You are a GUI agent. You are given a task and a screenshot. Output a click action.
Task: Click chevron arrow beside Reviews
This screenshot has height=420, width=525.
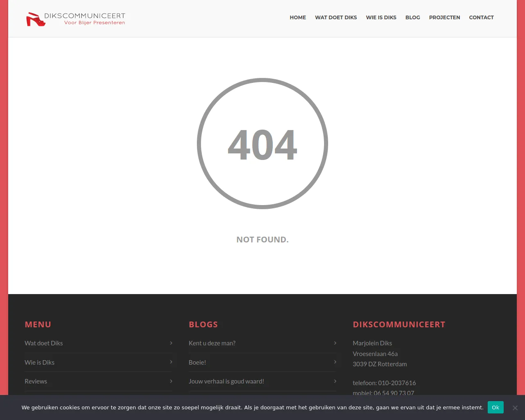click(171, 381)
